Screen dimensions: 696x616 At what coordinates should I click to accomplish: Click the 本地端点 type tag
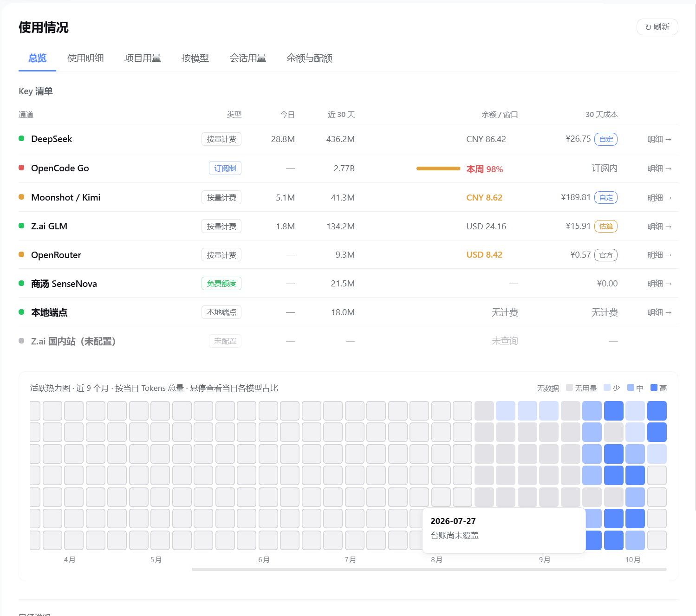coord(221,312)
